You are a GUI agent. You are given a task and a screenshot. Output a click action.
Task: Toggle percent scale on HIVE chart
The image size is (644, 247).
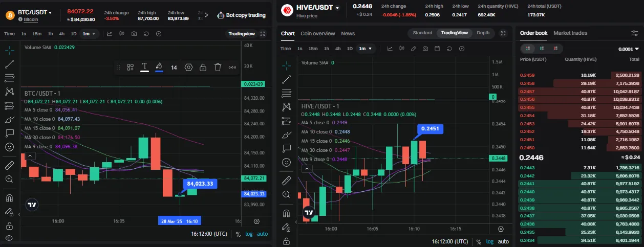478,241
